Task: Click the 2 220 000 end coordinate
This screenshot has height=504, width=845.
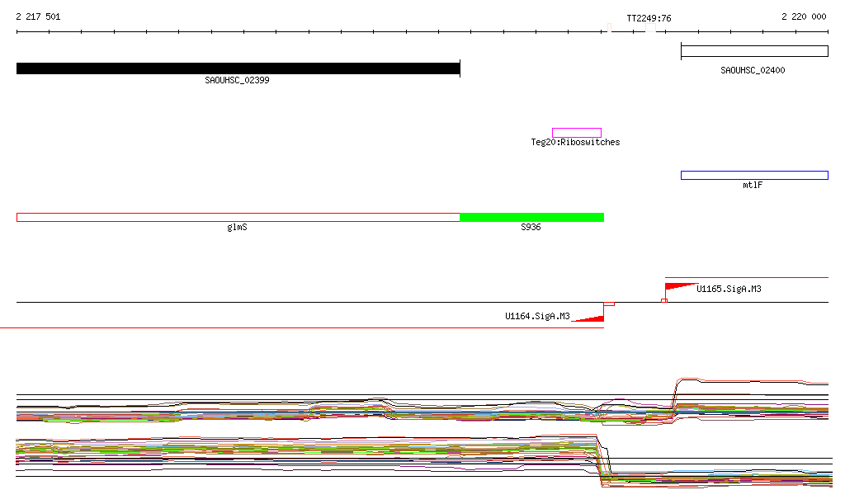Action: click(804, 17)
